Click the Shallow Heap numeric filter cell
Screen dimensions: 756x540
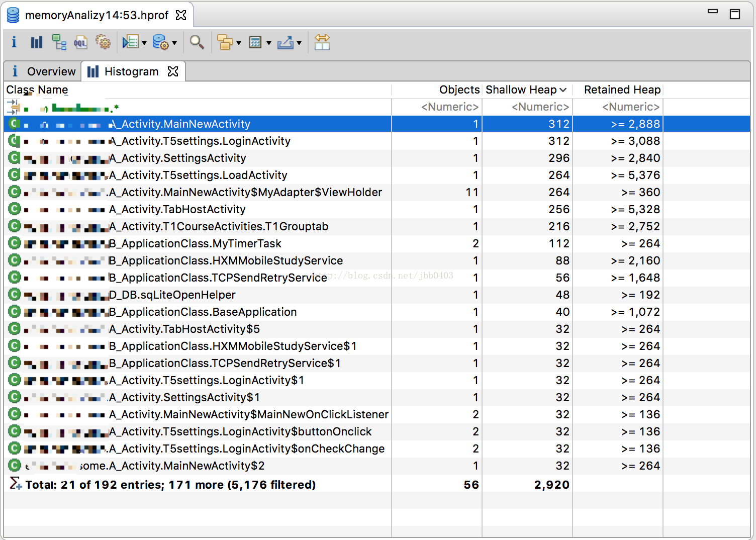527,107
